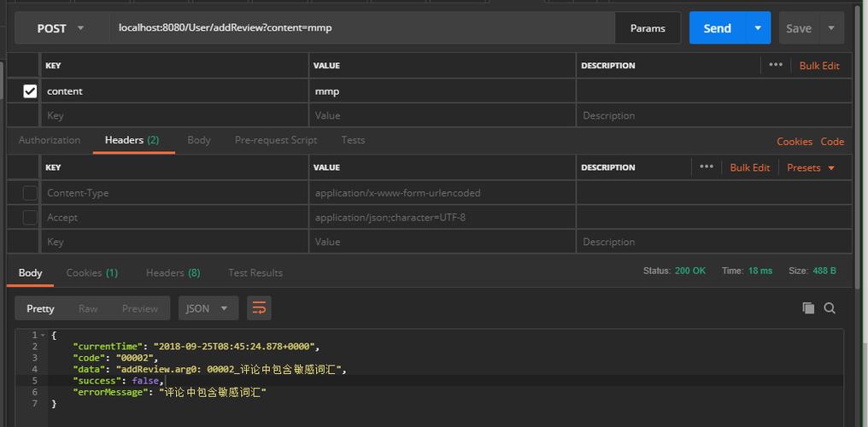The image size is (868, 427).
Task: Open the POST method dropdown
Action: click(x=61, y=28)
